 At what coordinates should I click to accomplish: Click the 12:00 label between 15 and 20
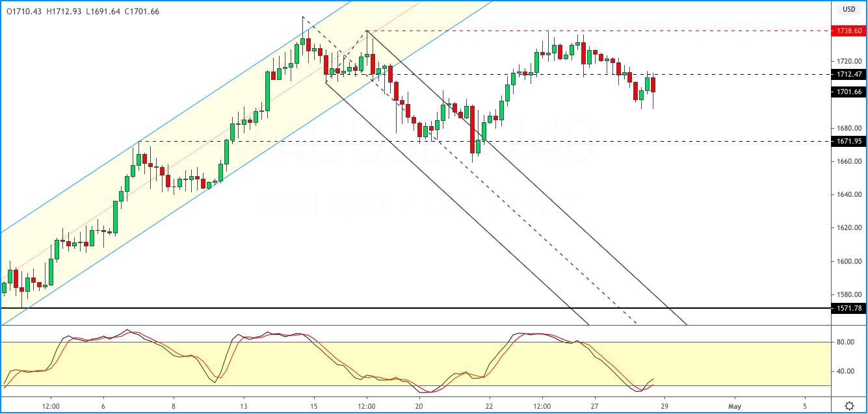click(367, 406)
